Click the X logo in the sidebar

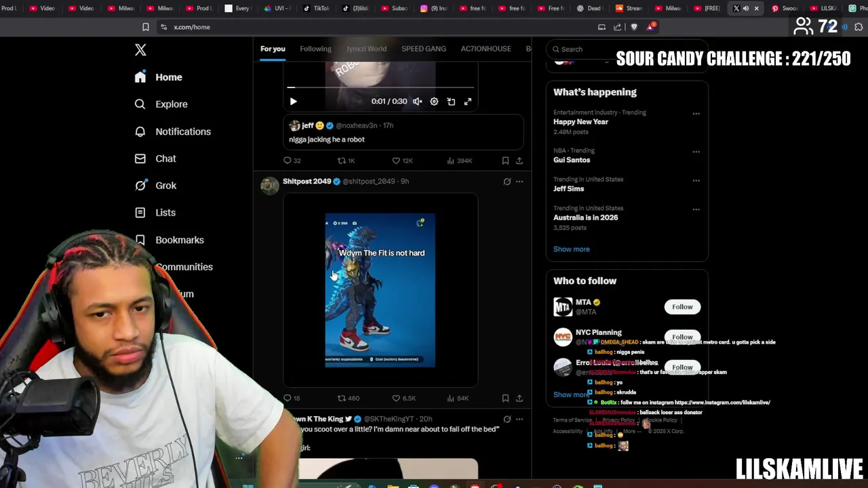pyautogui.click(x=140, y=50)
